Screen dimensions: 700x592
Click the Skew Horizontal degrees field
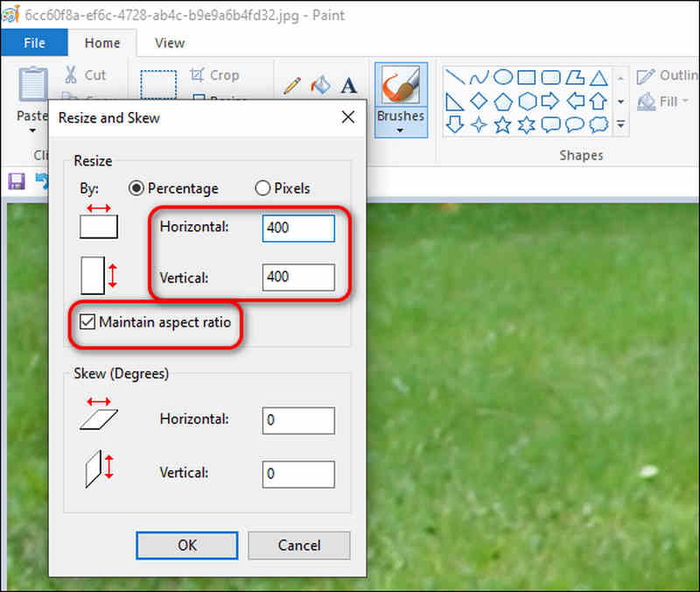pos(298,420)
